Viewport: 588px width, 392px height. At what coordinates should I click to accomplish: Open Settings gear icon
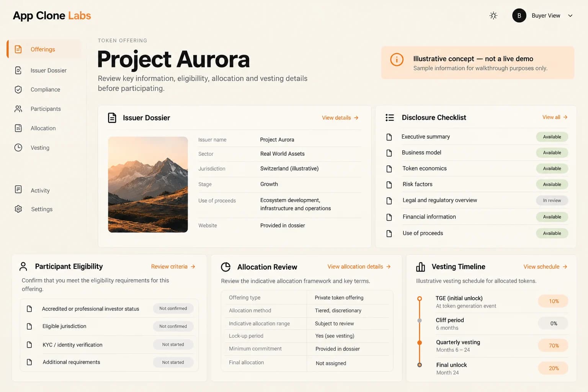[x=18, y=209]
